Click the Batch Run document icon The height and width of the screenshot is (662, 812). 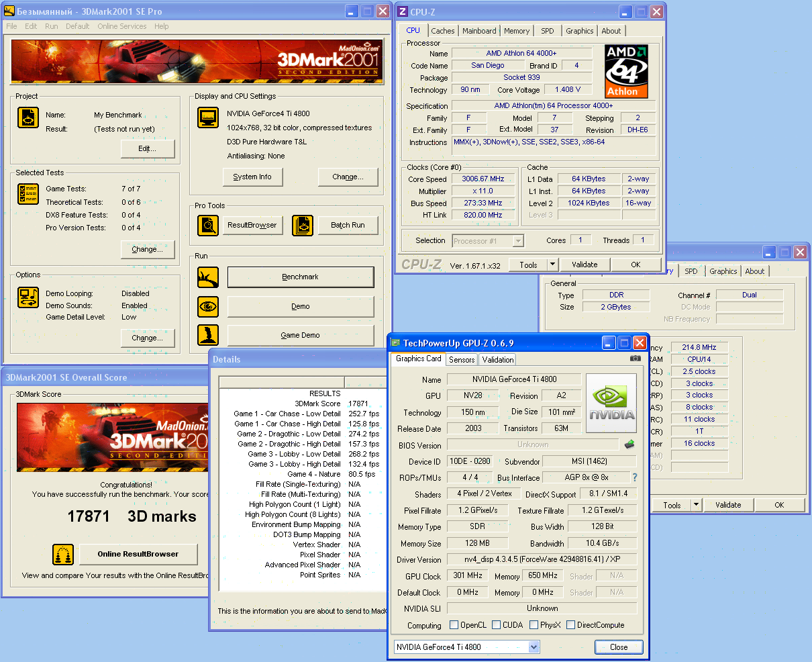(303, 226)
